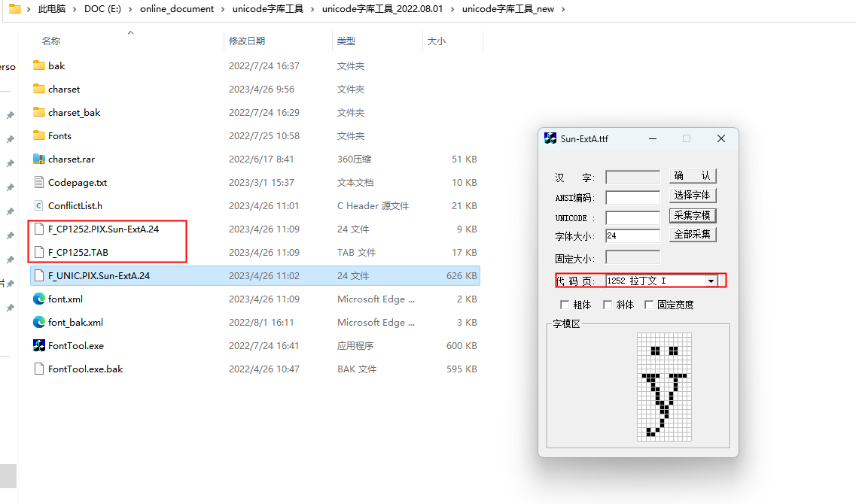Click the 采集字模 button
This screenshot has height=504, width=856.
[x=692, y=215]
